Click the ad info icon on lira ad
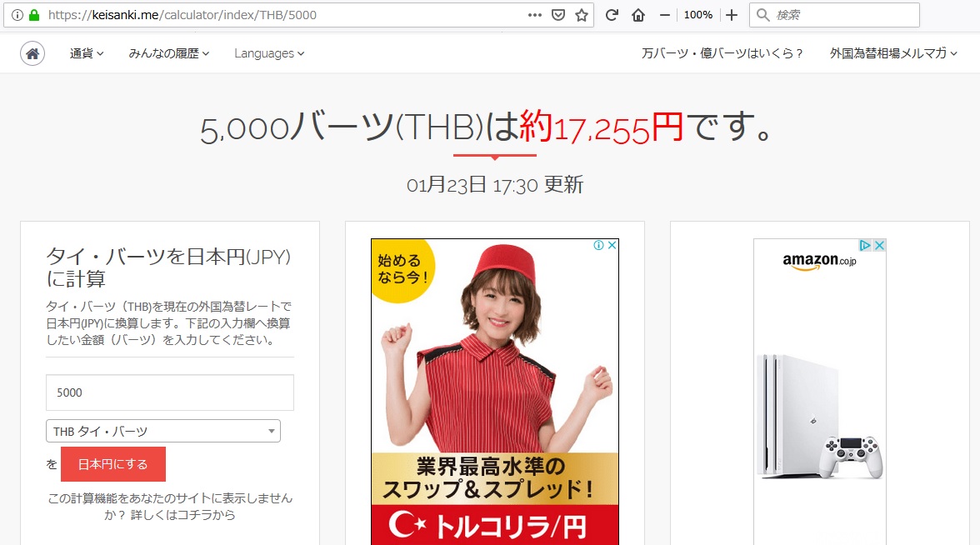 [x=598, y=245]
